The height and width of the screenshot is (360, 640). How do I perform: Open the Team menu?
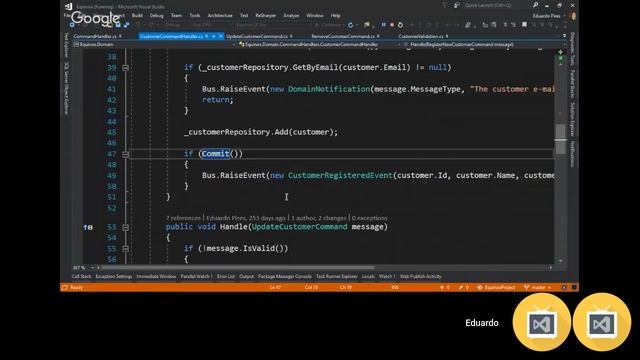point(176,16)
